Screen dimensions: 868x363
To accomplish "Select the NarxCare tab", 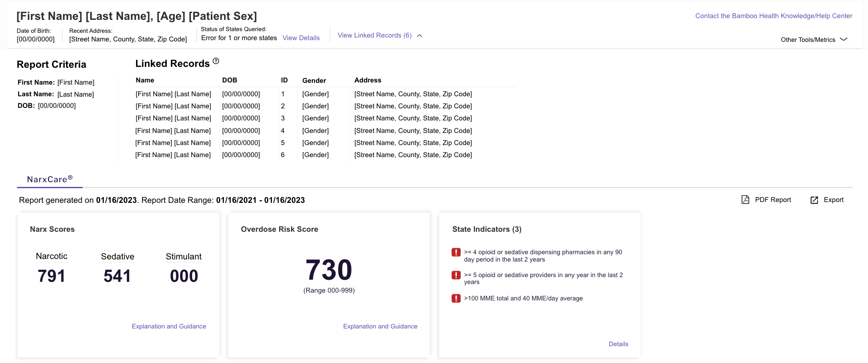I will point(50,179).
